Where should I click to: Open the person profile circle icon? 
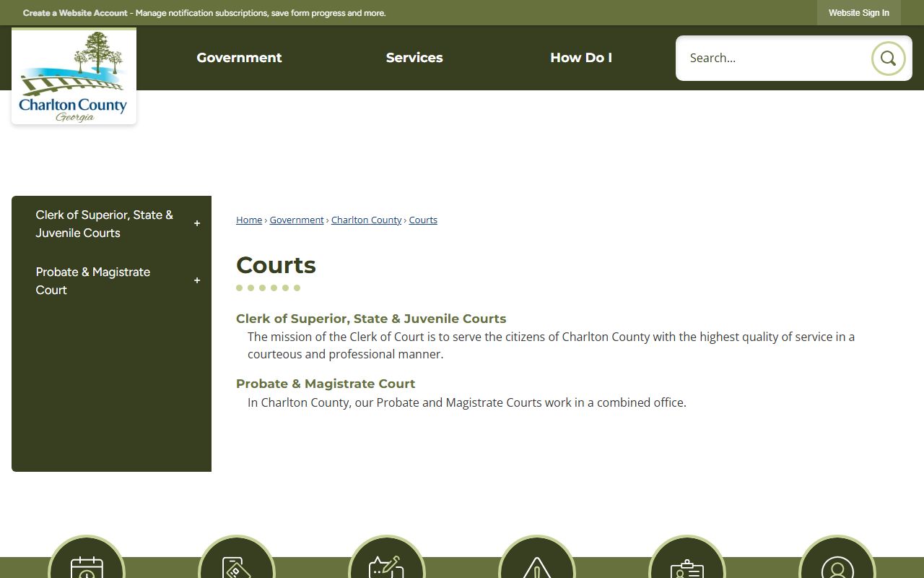[837, 557]
